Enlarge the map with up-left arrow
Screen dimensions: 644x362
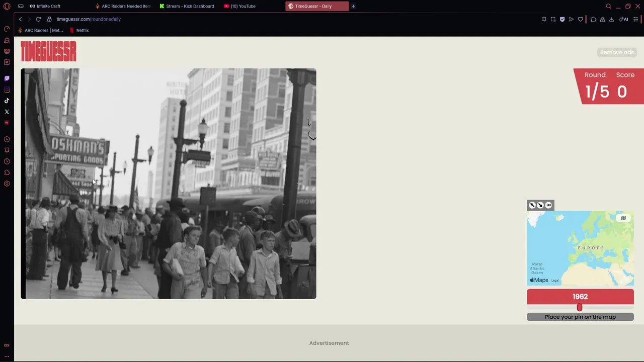(532, 205)
